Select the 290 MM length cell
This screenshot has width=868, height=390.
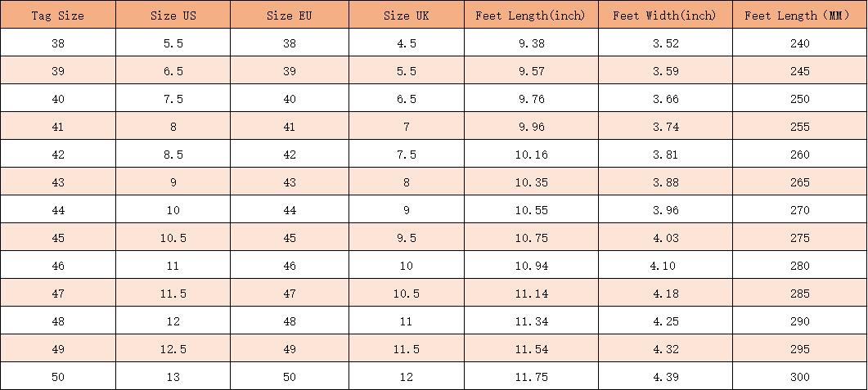click(x=799, y=321)
